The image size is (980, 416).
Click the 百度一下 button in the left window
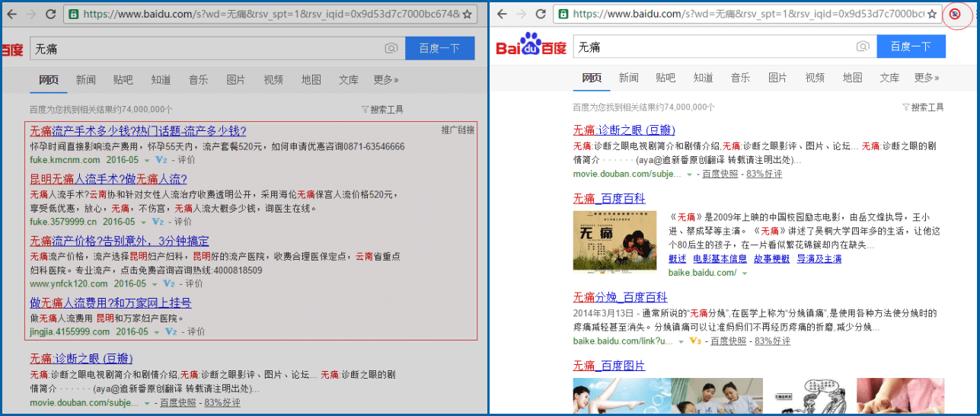(x=440, y=48)
